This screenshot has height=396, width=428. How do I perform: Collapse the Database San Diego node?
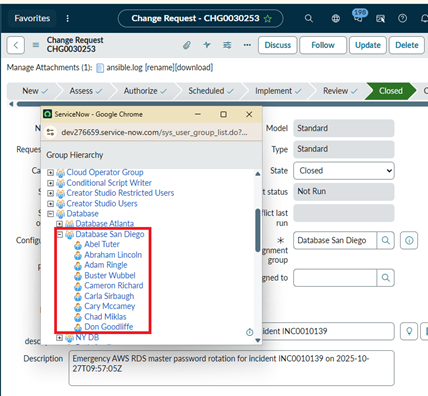(x=60, y=235)
